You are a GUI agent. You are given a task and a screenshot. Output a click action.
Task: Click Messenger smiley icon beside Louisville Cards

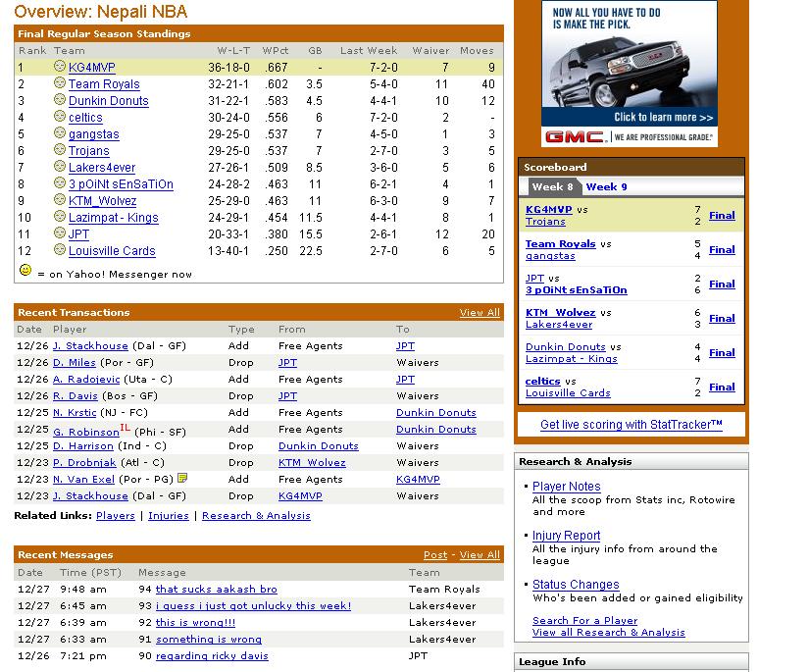(60, 250)
